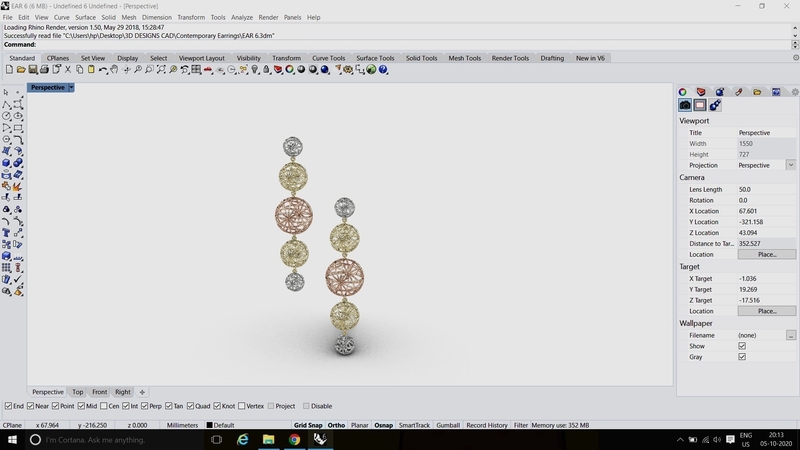Toggle the Quad osnap checkbox
The height and width of the screenshot is (450, 800).
[x=190, y=406]
